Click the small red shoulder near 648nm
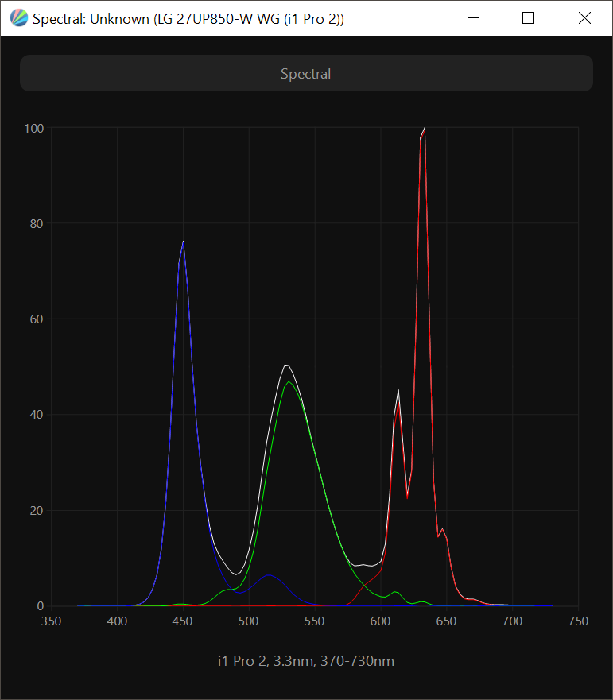The width and height of the screenshot is (613, 700). (442, 529)
